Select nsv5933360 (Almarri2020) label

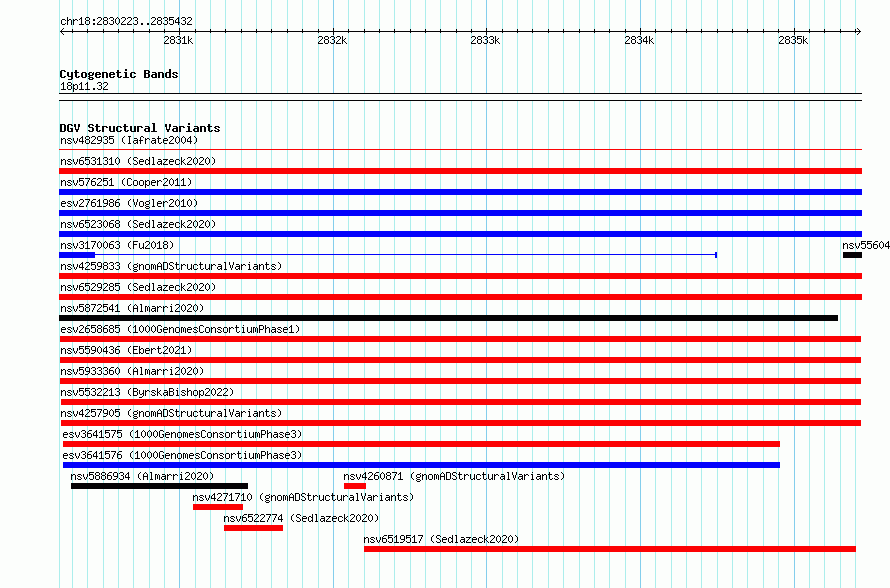click(x=132, y=371)
